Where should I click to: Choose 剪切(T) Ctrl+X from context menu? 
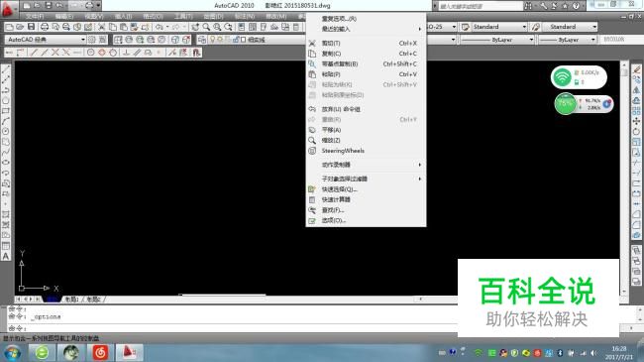[366, 43]
